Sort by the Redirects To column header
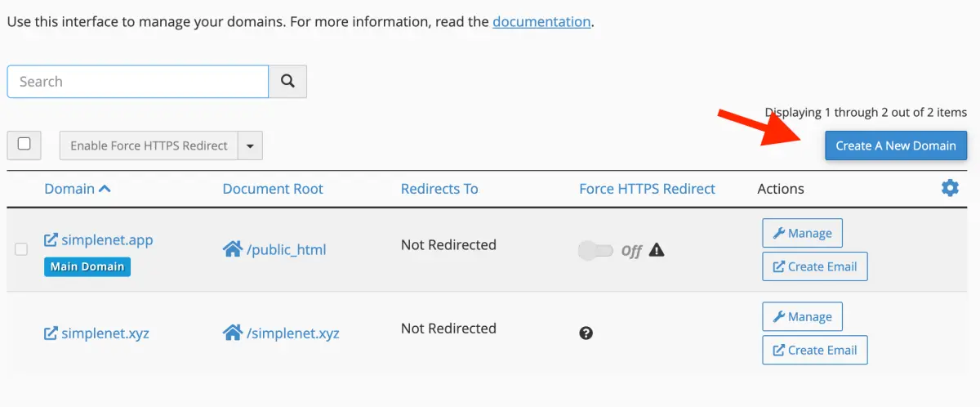The height and width of the screenshot is (407, 980). [x=439, y=189]
